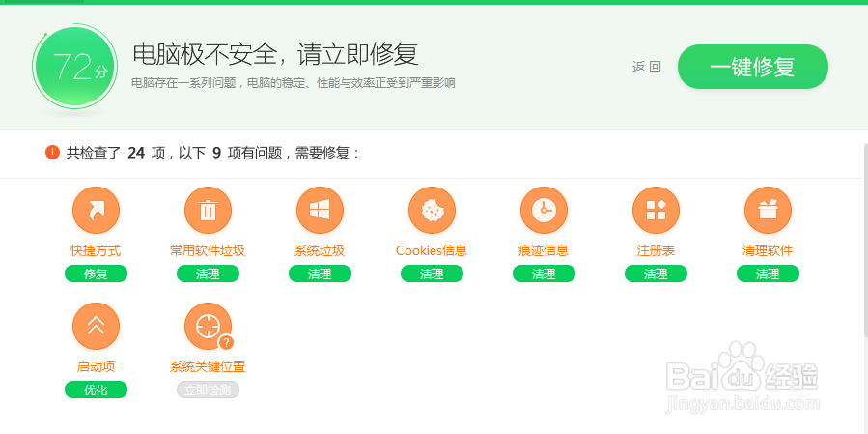The width and height of the screenshot is (868, 434).
Task: Click the 快捷方式 label text
Action: [96, 250]
